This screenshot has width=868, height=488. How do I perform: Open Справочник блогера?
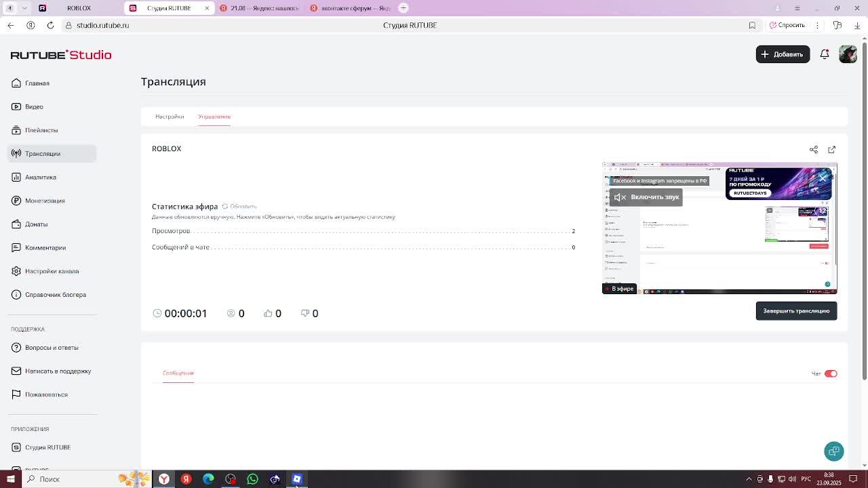click(49, 295)
